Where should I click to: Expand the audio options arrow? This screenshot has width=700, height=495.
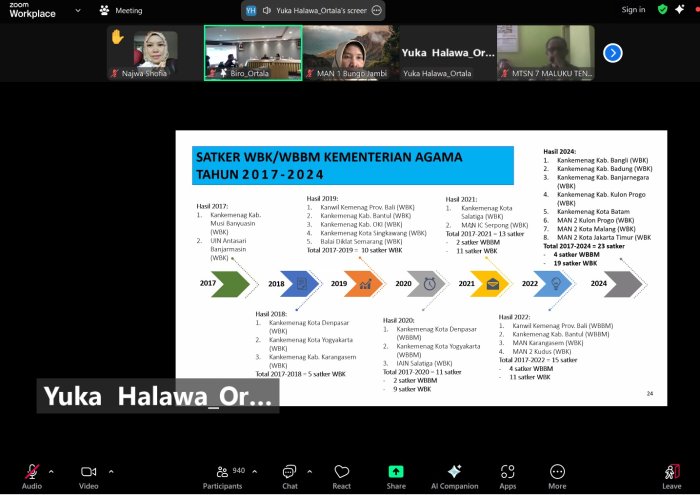[51, 470]
